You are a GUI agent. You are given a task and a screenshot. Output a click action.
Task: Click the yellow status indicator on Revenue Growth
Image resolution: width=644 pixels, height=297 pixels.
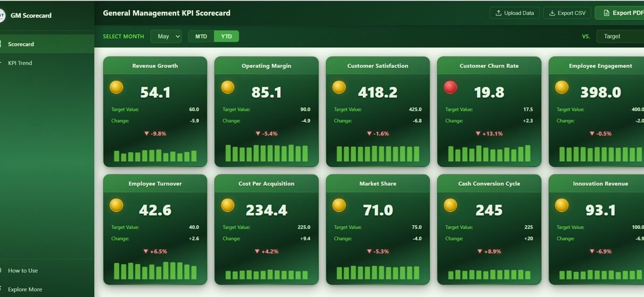(x=116, y=87)
